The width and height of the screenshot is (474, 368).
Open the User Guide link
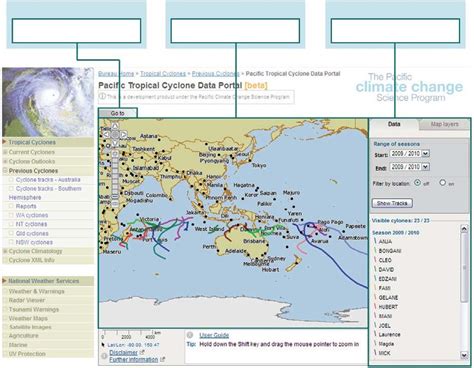tap(214, 335)
